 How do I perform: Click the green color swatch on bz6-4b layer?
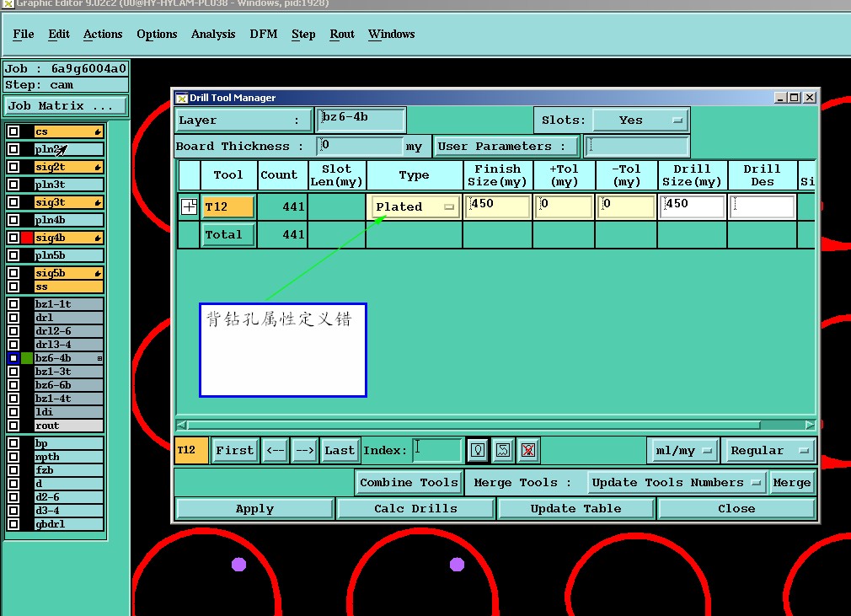pyautogui.click(x=27, y=358)
